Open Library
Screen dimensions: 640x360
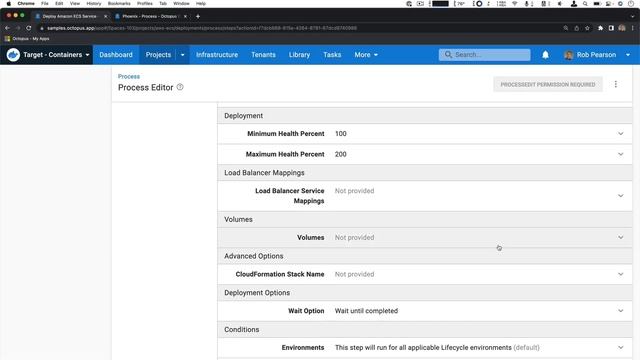tap(299, 55)
